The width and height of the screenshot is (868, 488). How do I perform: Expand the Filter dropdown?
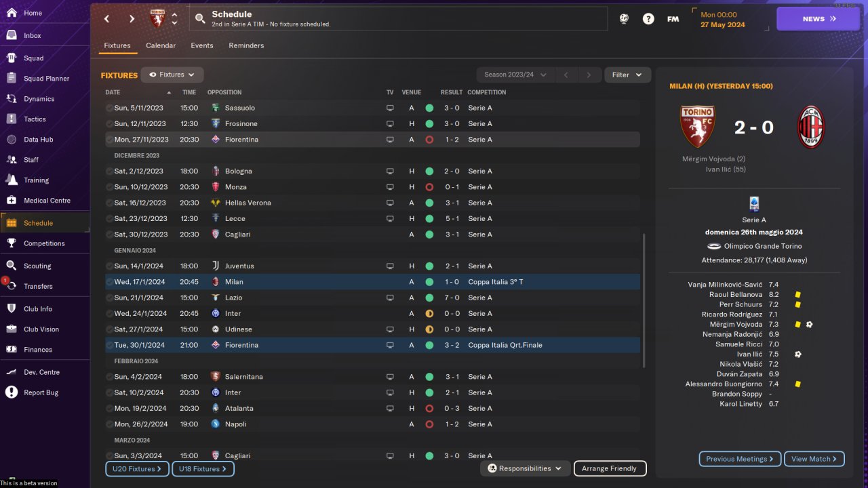pos(627,75)
